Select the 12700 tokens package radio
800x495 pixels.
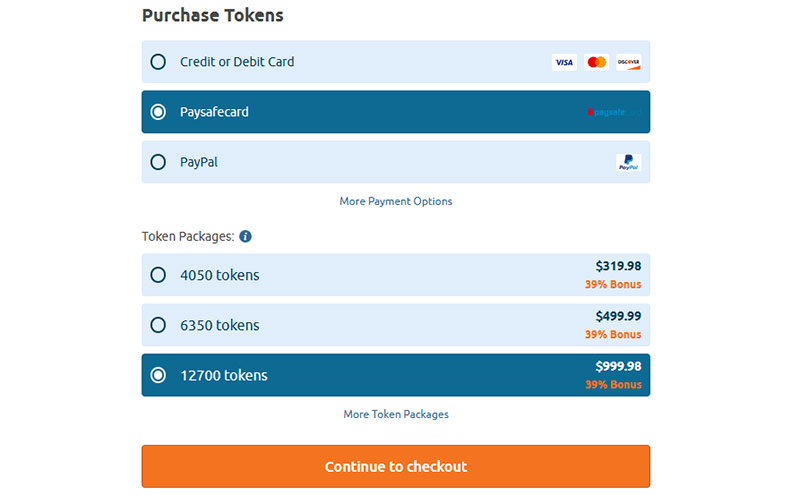(158, 375)
